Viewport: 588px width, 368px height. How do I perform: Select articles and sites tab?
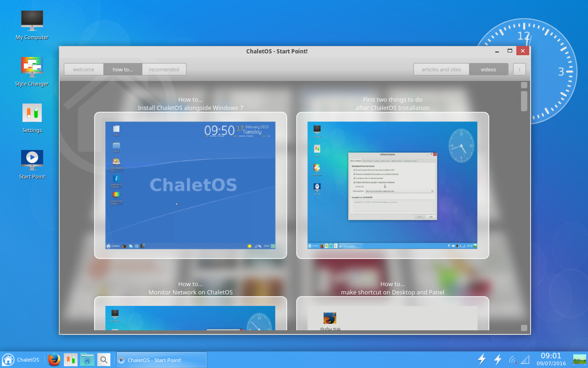tap(441, 69)
